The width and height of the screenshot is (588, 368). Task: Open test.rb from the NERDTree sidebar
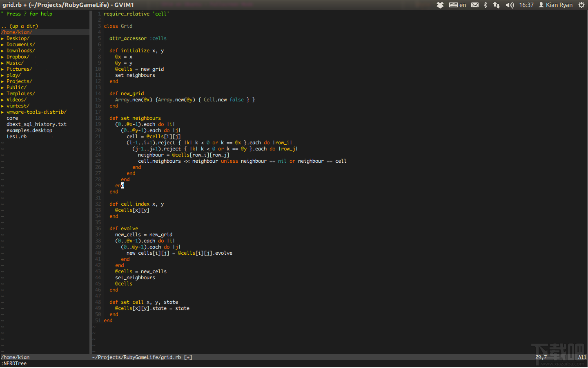[x=16, y=136]
